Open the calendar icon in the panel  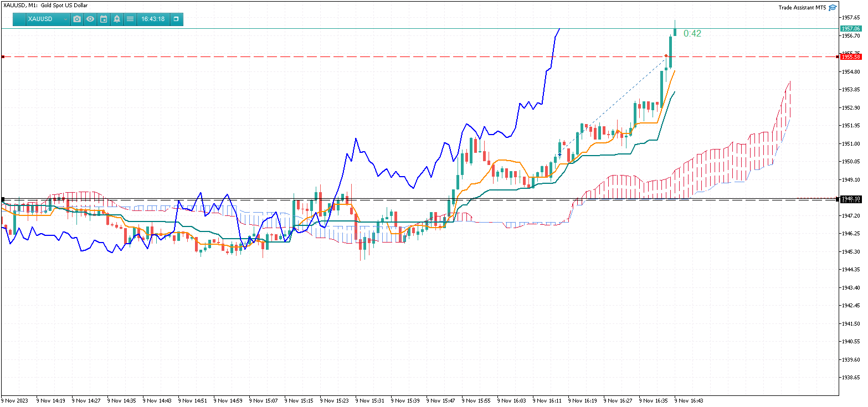[x=104, y=19]
